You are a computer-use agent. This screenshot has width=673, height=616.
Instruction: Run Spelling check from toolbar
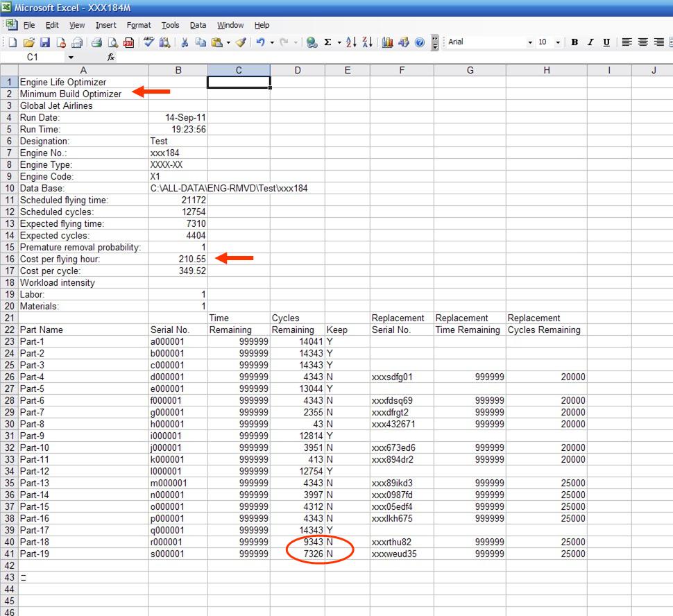148,42
